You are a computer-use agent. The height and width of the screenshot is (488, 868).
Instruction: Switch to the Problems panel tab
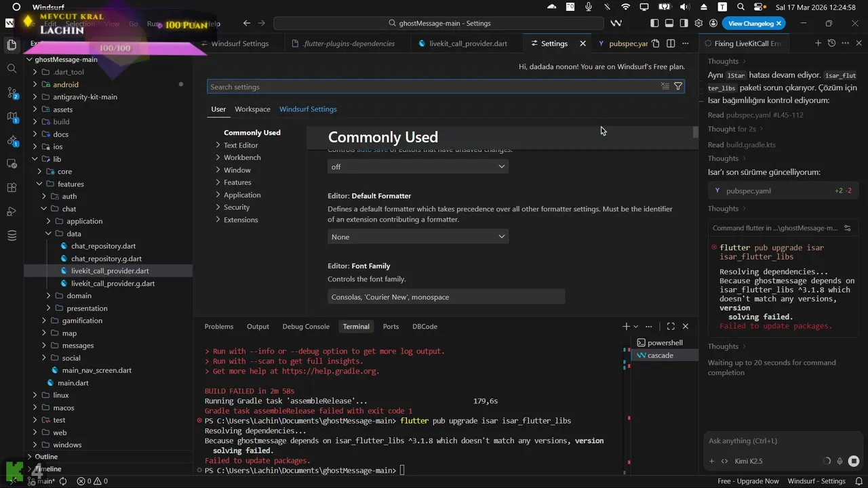pos(219,327)
